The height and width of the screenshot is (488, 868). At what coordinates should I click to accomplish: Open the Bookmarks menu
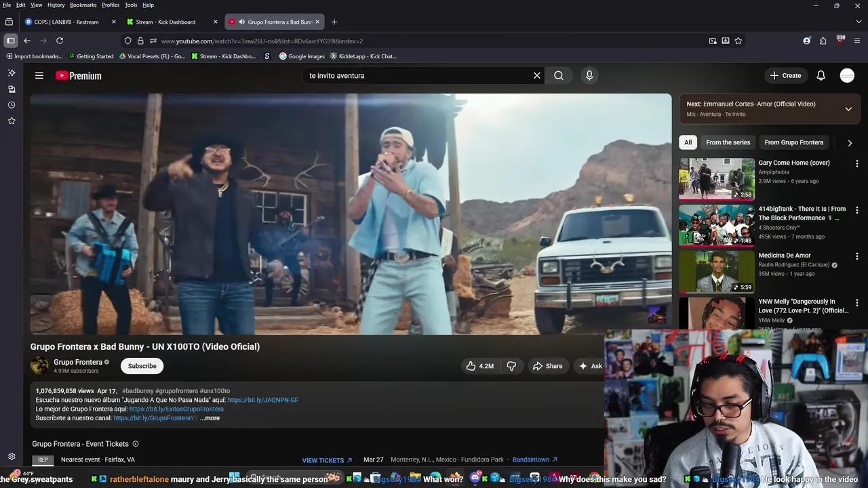[83, 5]
